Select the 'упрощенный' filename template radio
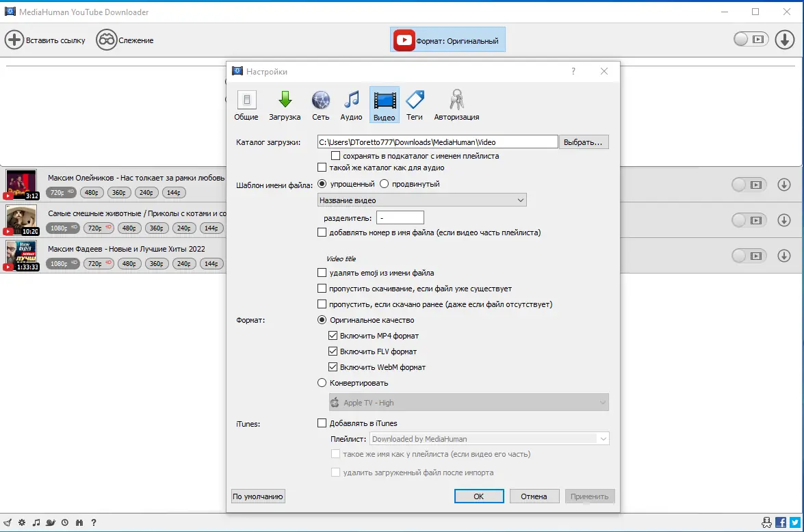Screen dimensions: 804x532 pyautogui.click(x=322, y=183)
